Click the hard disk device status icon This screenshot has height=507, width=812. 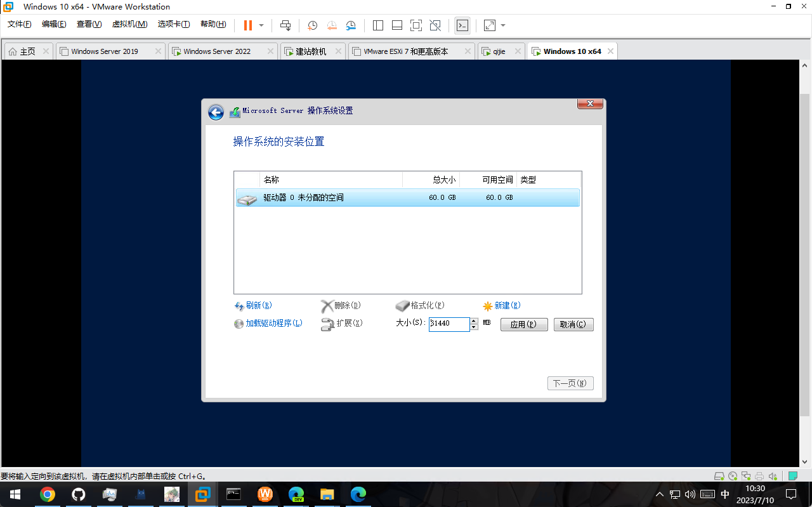point(719,476)
